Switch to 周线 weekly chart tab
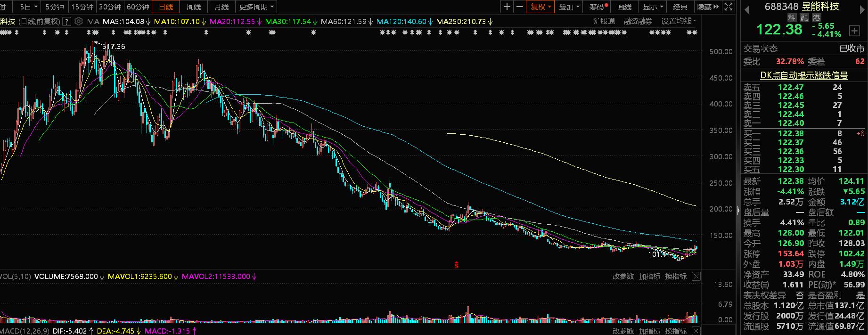This screenshot has width=868, height=335. [194, 7]
